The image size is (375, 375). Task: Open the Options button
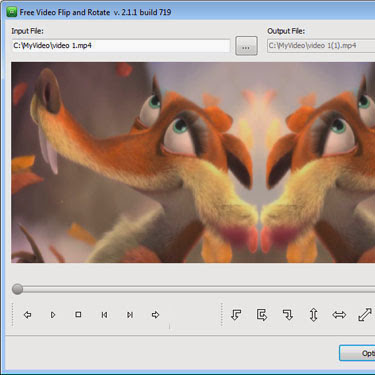357,353
